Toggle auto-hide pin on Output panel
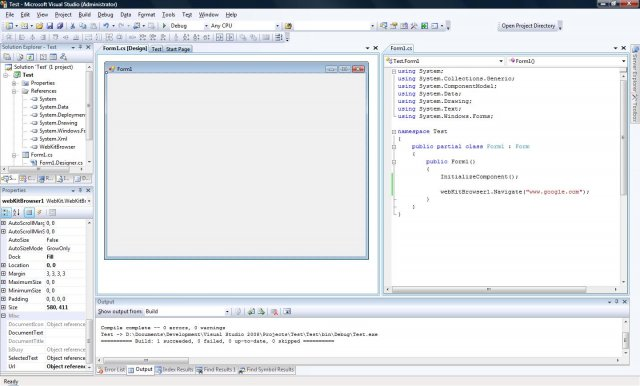Screen dimensions: 640x386 (617, 302)
